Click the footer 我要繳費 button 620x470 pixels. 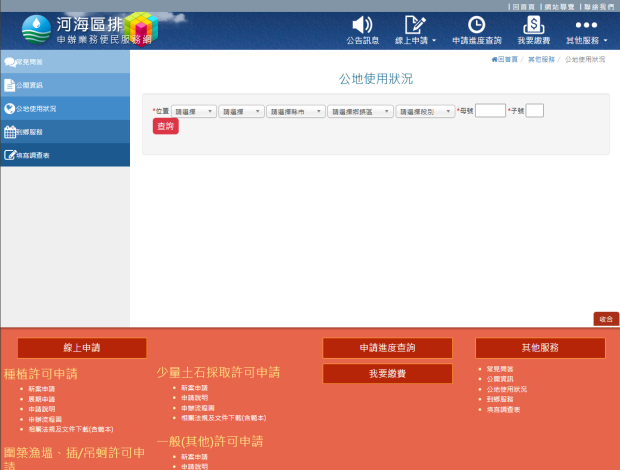[x=388, y=374]
